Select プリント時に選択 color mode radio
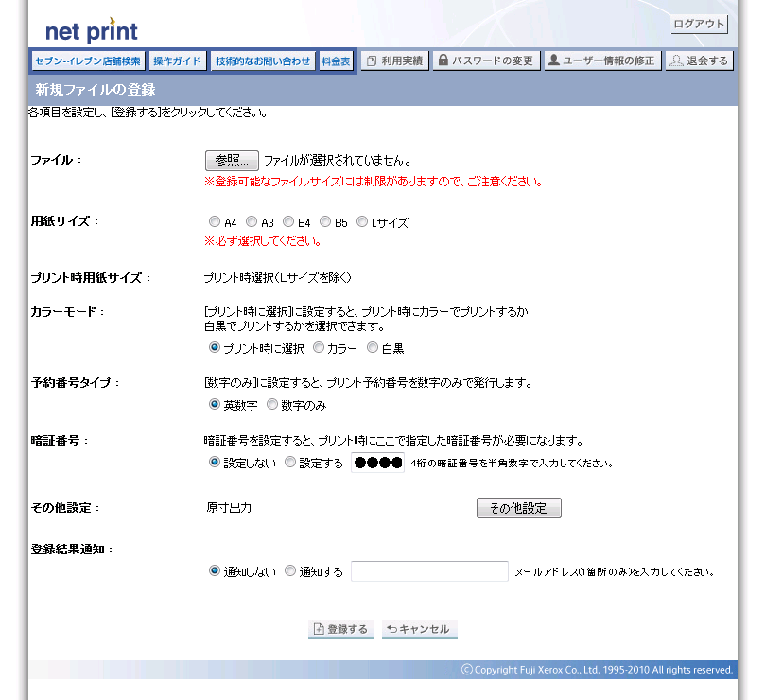765x700 pixels. click(214, 347)
